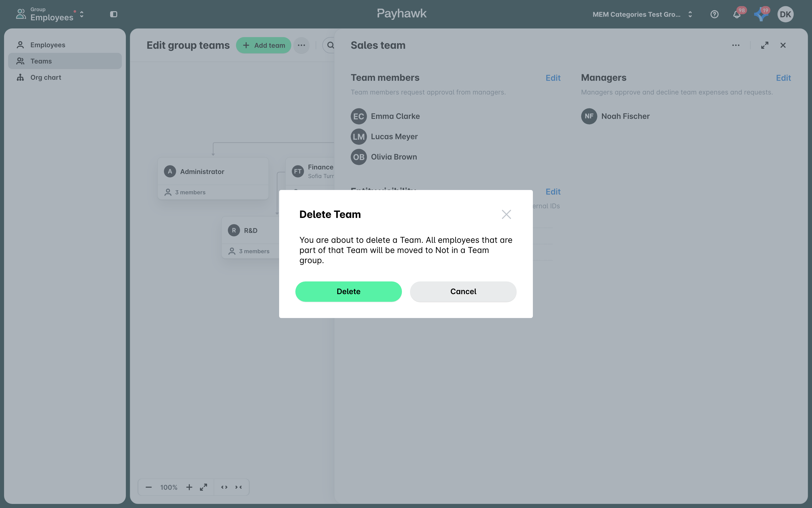Open the blue sparkle assistant icon

point(761,14)
